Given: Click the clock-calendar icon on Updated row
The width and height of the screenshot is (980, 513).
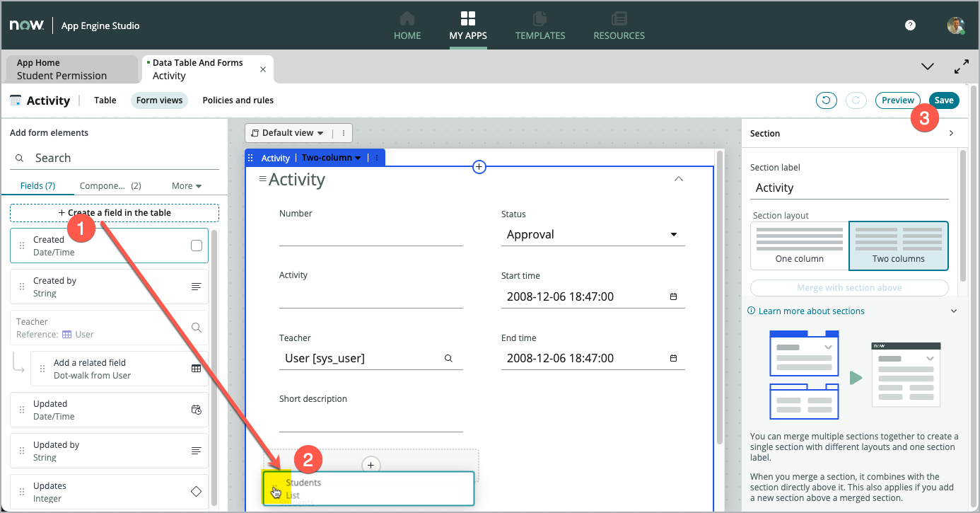Looking at the screenshot, I should coord(197,410).
